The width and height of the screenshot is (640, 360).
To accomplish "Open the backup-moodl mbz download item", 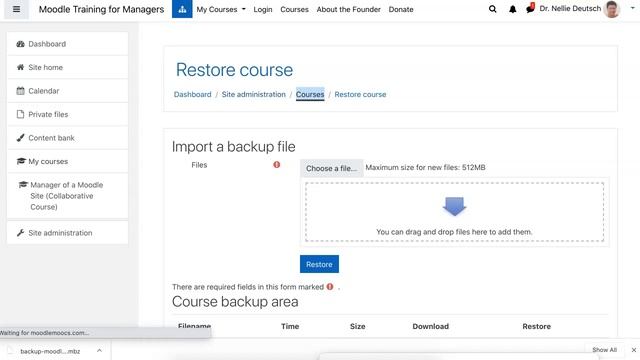I will pos(50,351).
